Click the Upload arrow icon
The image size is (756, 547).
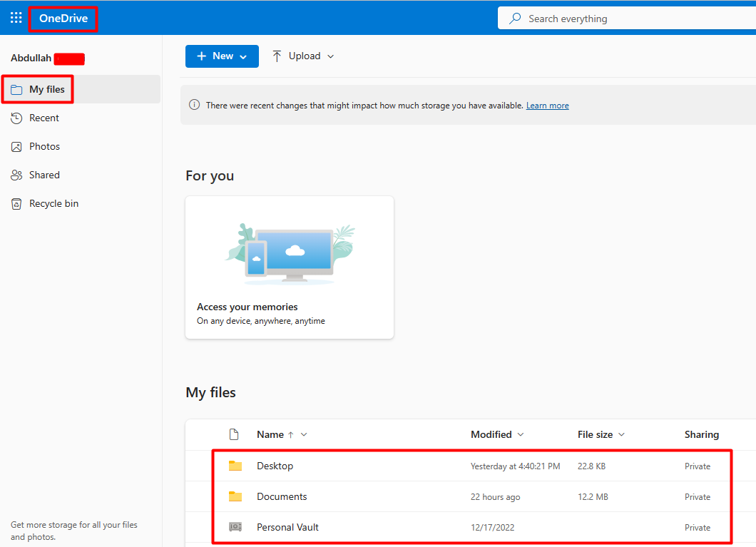(x=277, y=56)
